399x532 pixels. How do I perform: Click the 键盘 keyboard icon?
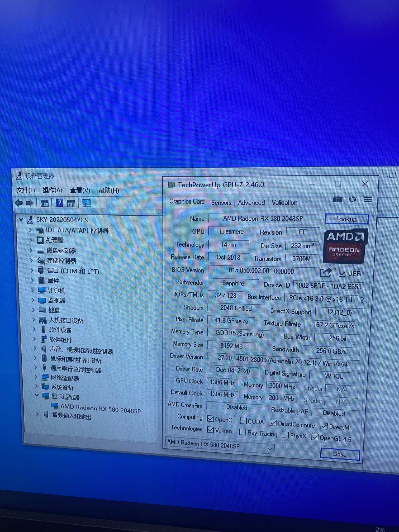click(42, 310)
